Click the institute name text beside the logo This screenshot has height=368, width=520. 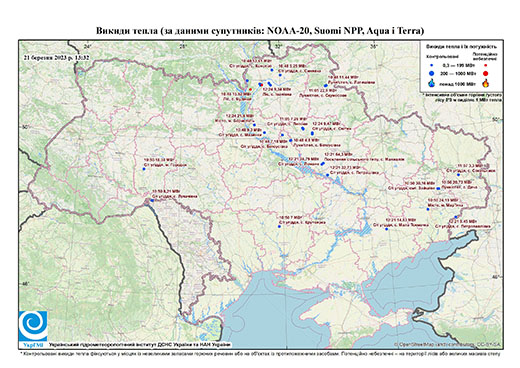pyautogui.click(x=140, y=344)
